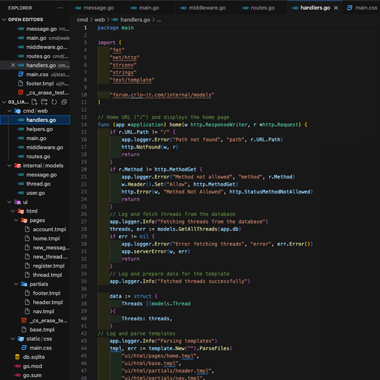Open home.tmpl in pages folder
380x380 pixels.
tap(35, 238)
